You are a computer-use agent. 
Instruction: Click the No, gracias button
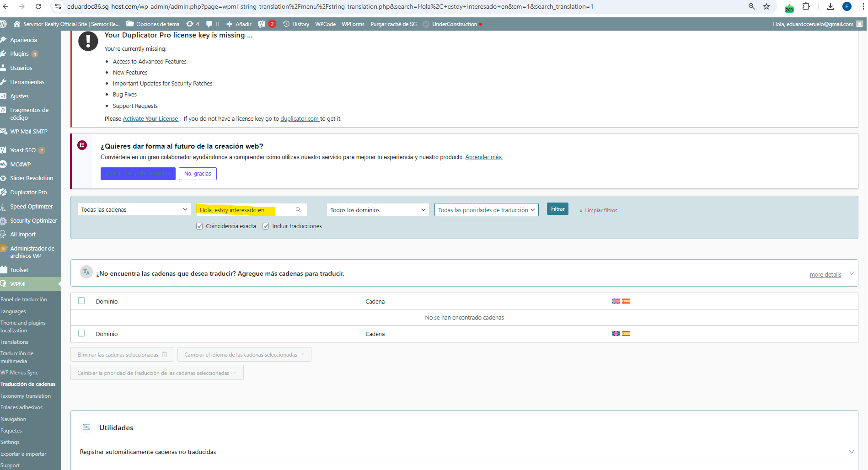tap(198, 174)
